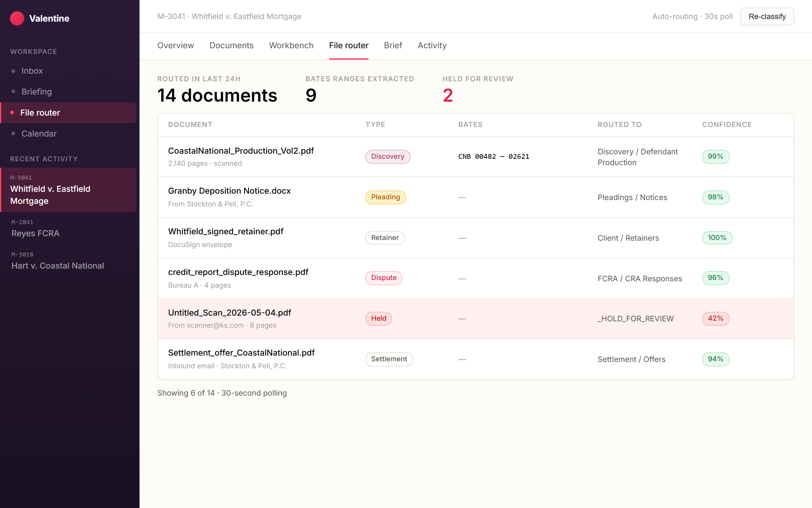This screenshot has height=508, width=812.
Task: Click the Held type tag
Action: 378,318
